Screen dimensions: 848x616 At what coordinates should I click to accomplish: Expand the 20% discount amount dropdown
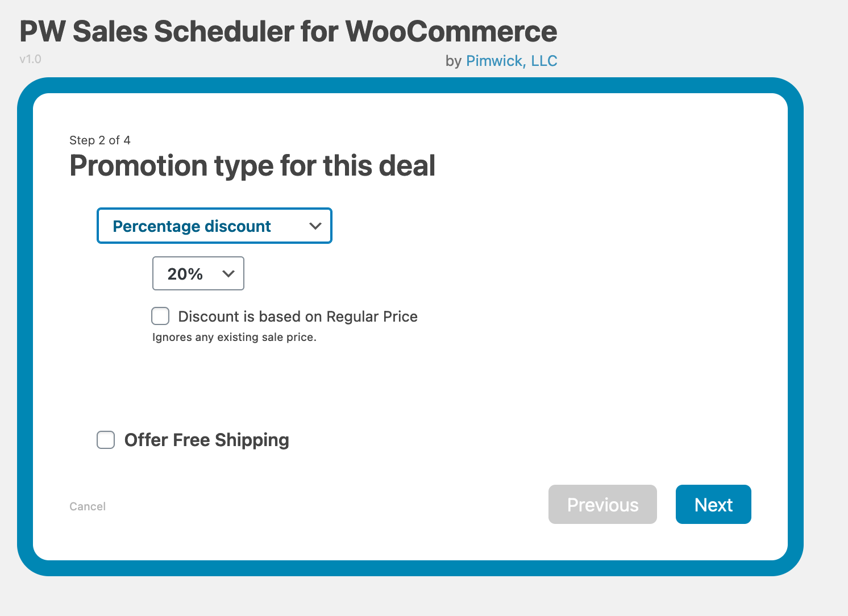198,273
